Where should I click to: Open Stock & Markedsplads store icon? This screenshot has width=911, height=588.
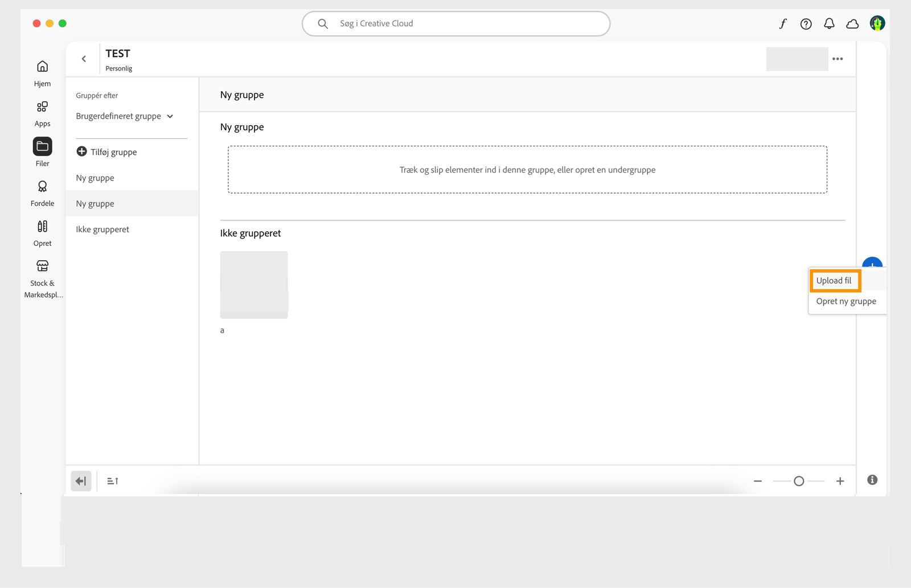click(x=42, y=266)
